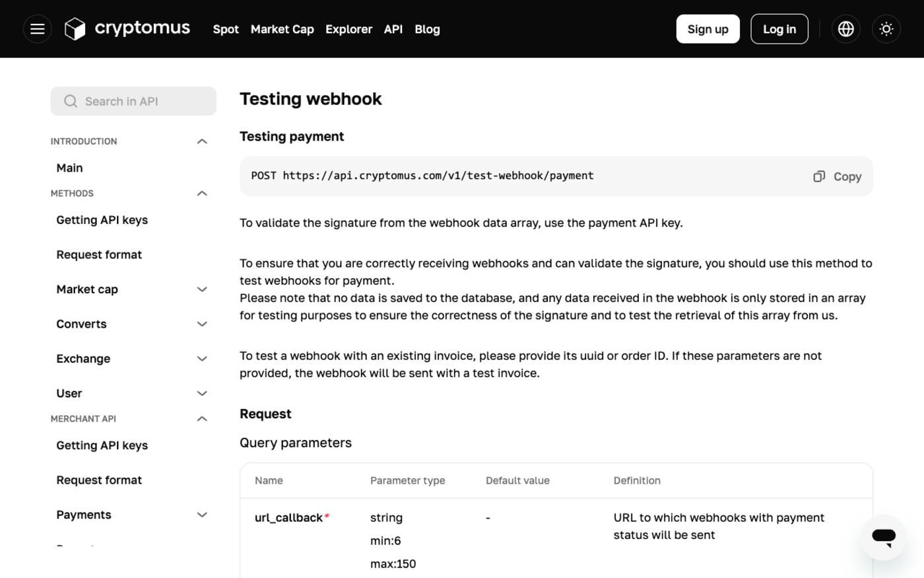Expand the Exchange submenu

pyautogui.click(x=202, y=359)
